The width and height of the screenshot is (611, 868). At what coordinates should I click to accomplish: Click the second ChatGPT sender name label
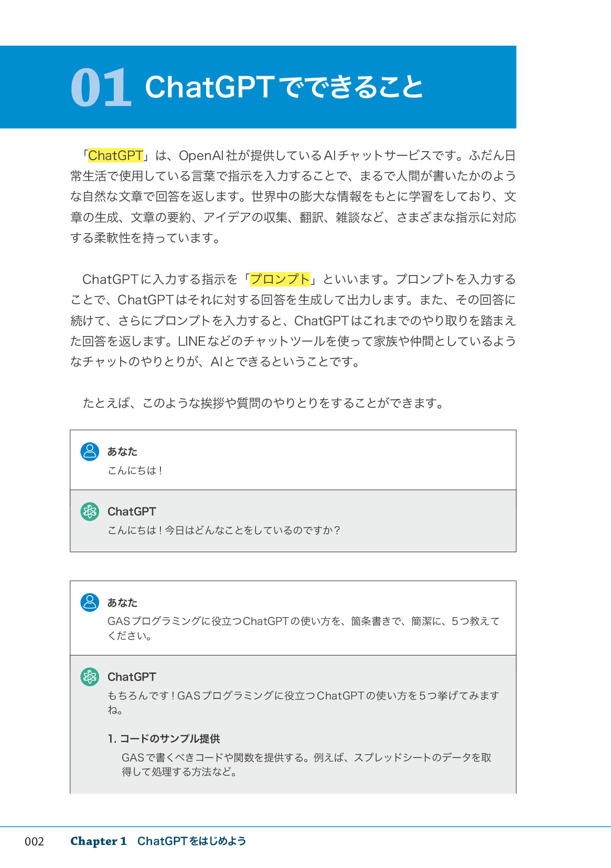tap(132, 677)
